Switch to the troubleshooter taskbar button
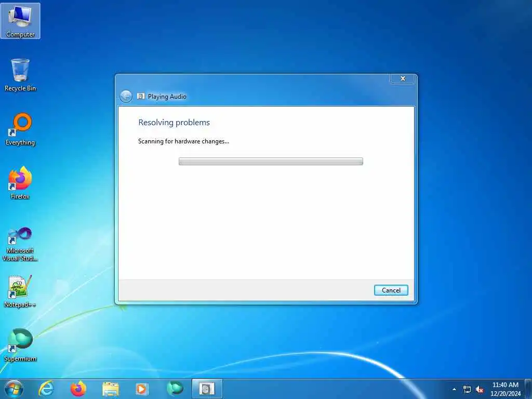532x399 pixels. [x=207, y=389]
